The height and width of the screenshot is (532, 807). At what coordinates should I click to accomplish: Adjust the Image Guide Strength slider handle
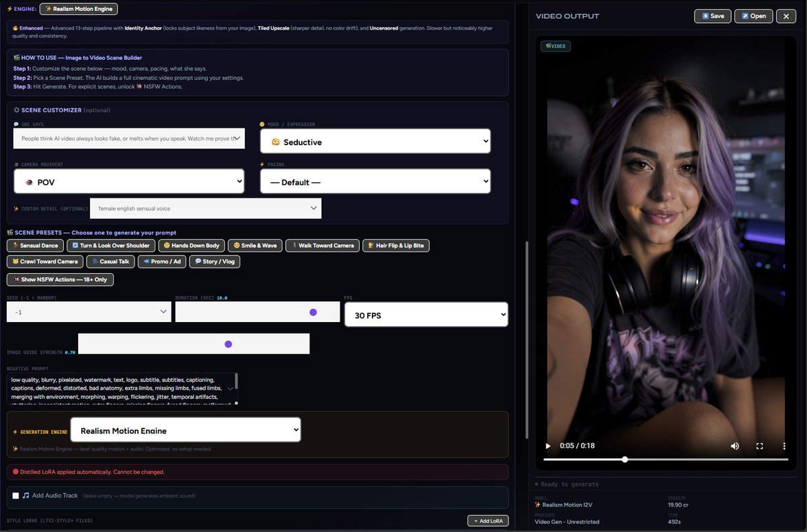(228, 344)
